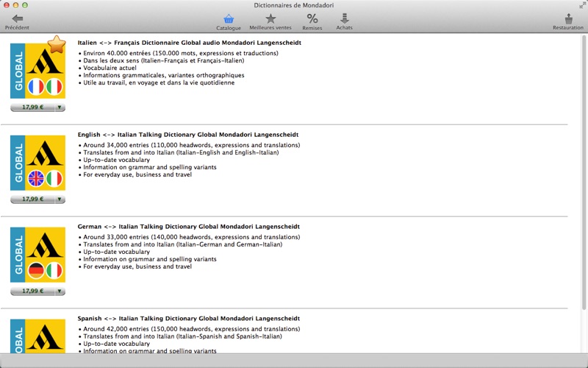Image resolution: width=588 pixels, height=368 pixels.
Task: Minimize window with yellow button
Action: pos(15,5)
